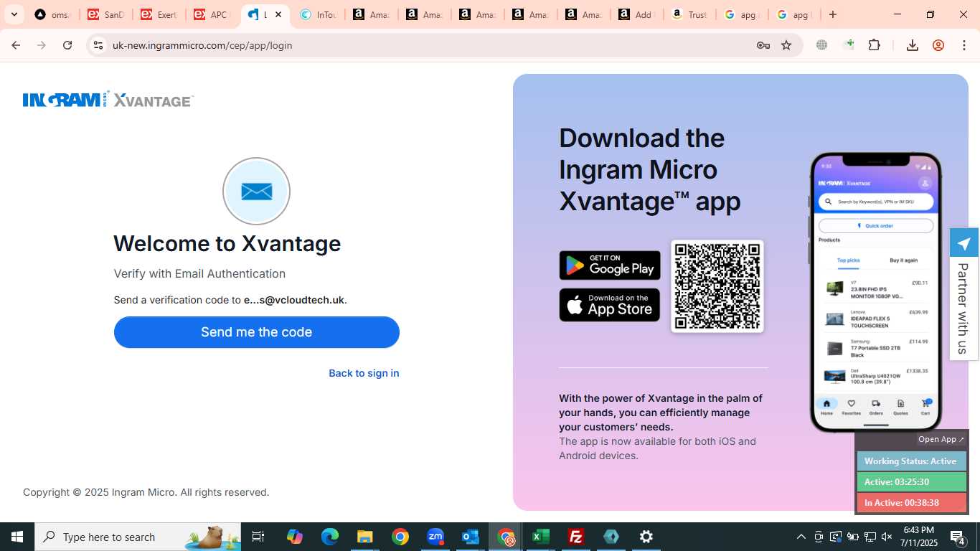Open the Download on the App Store badge
The image size is (980, 551).
pos(610,306)
